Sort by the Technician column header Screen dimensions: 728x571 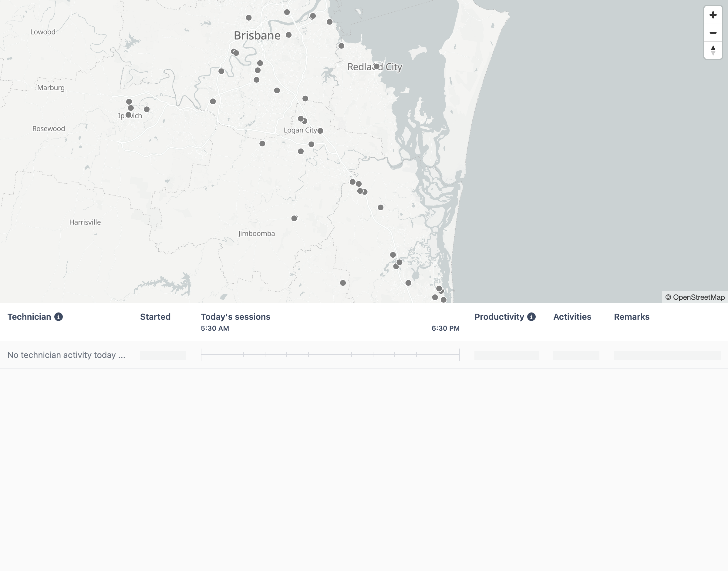pos(29,317)
